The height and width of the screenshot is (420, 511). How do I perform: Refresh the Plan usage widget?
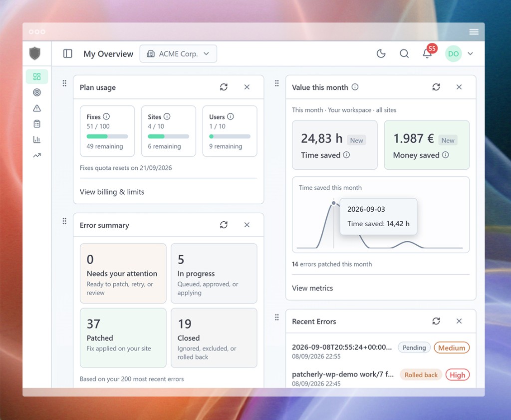click(x=224, y=87)
